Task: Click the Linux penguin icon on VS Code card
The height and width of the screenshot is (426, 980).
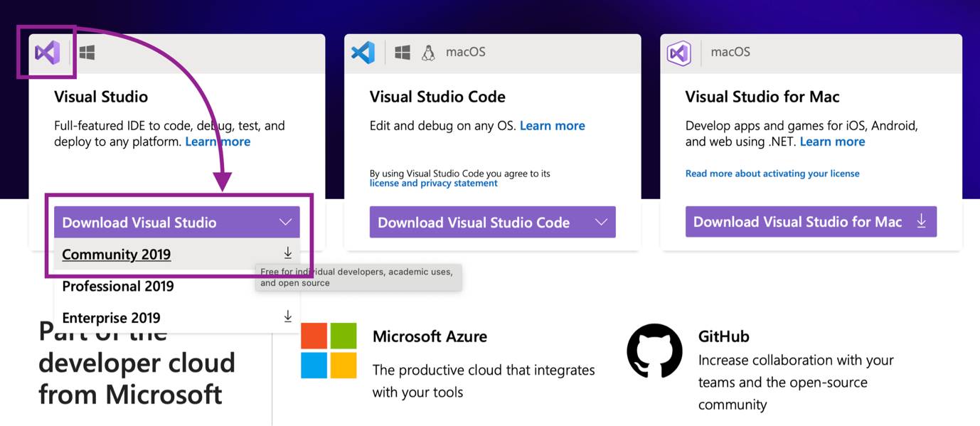Action: coord(428,52)
